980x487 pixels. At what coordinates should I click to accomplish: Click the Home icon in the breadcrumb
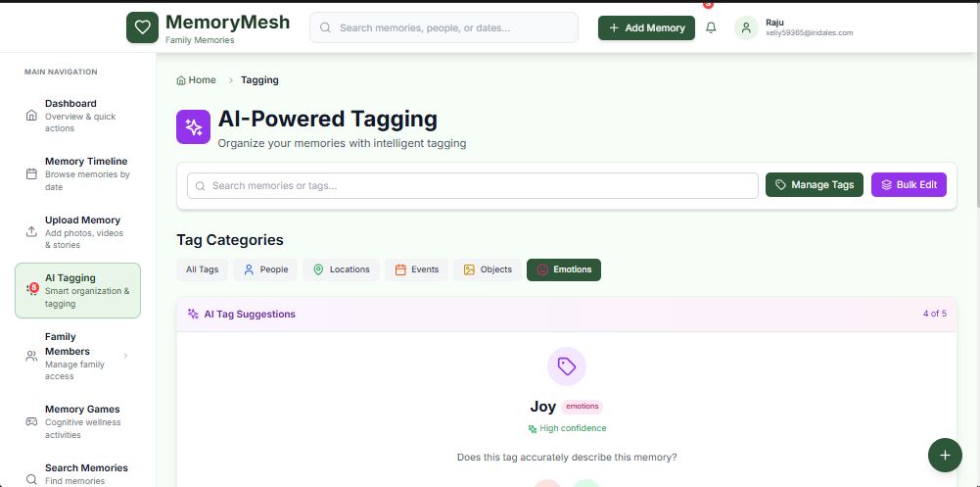(x=181, y=80)
